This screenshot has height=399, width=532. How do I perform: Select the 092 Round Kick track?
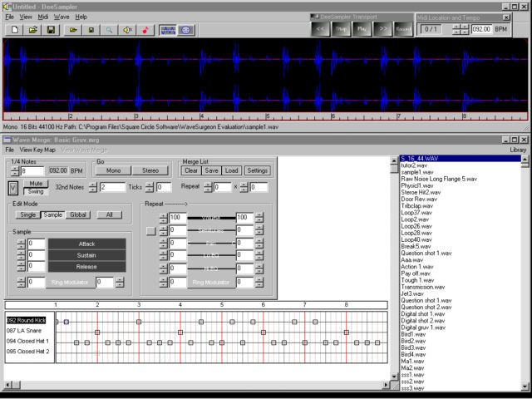(26, 320)
